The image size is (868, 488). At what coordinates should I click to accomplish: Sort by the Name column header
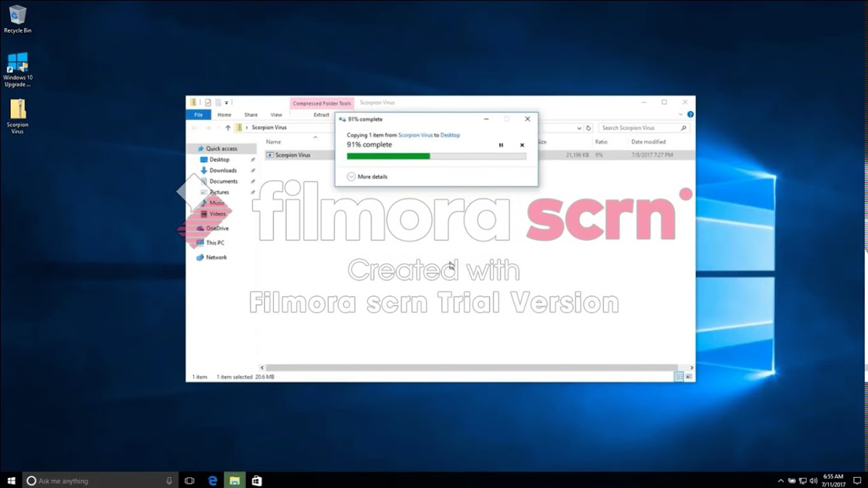[x=273, y=142]
